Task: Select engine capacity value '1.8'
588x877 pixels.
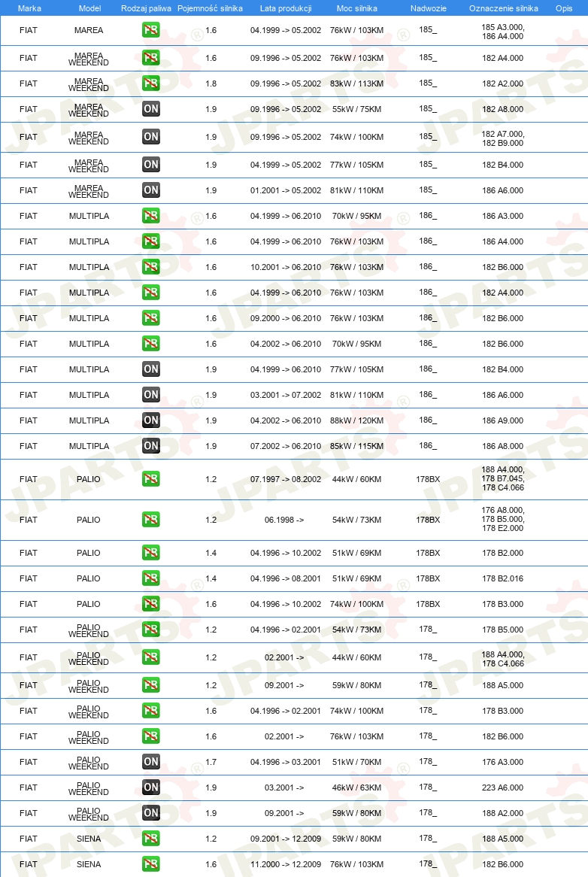Action: tap(211, 83)
